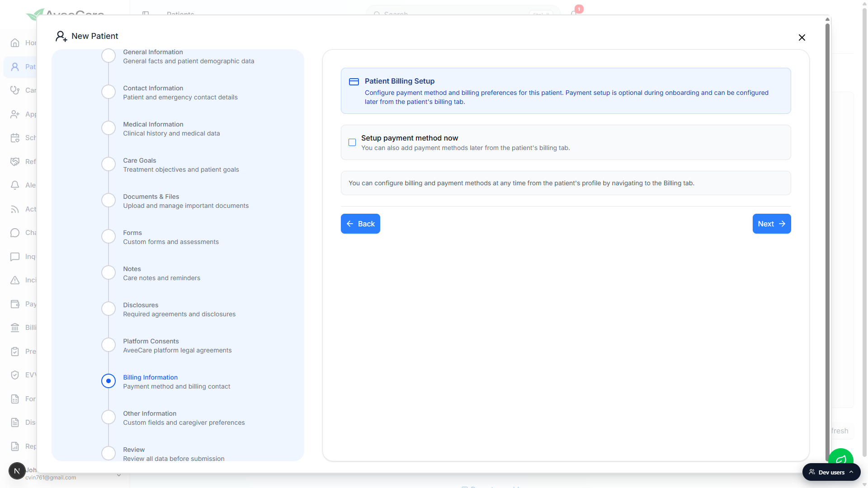Check the Setup payment method now checkbox
The image size is (868, 488).
click(x=352, y=142)
